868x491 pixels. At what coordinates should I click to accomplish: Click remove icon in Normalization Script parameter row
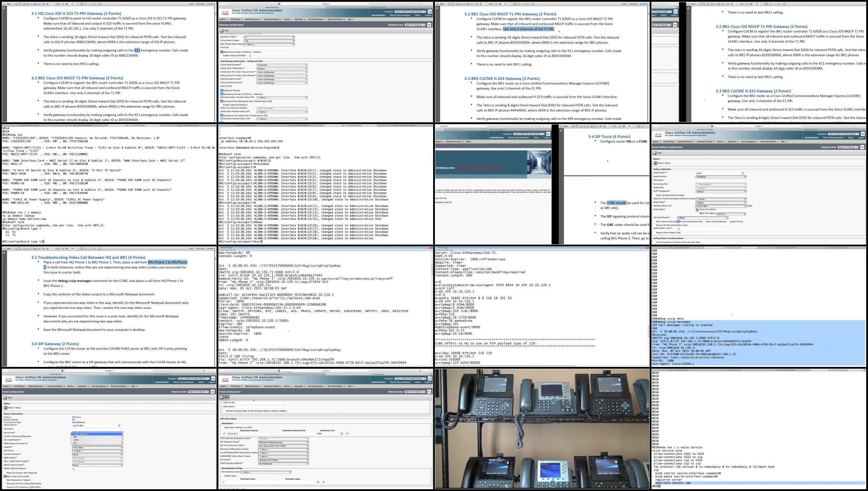323,482
